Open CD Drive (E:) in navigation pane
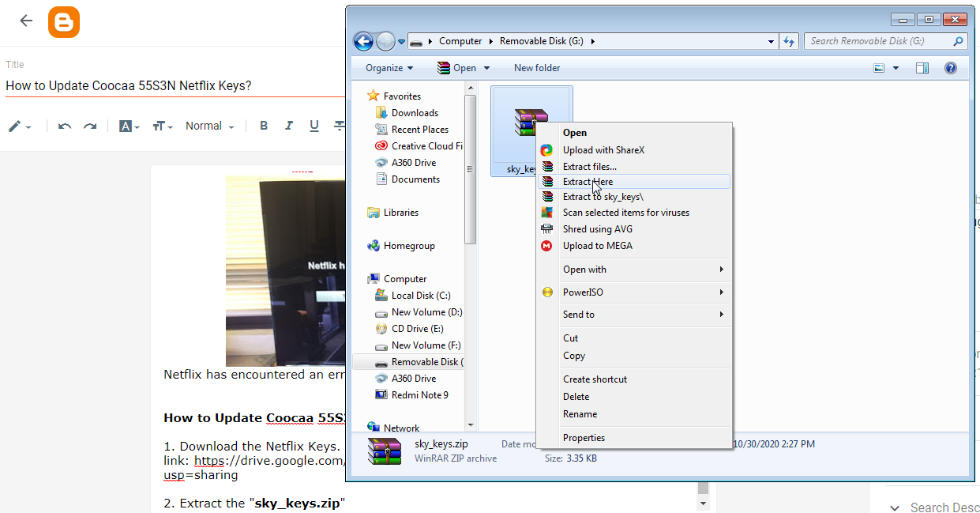This screenshot has height=513, width=980. 410,329
